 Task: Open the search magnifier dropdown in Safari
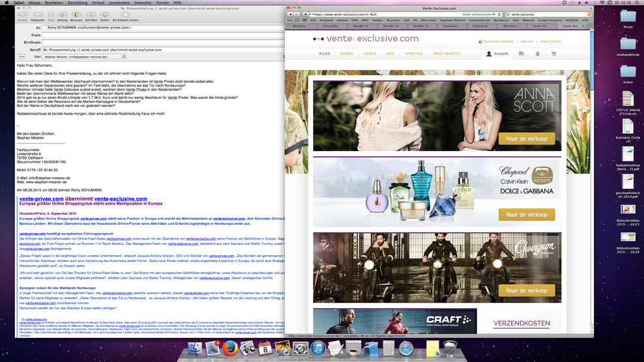(508, 14)
